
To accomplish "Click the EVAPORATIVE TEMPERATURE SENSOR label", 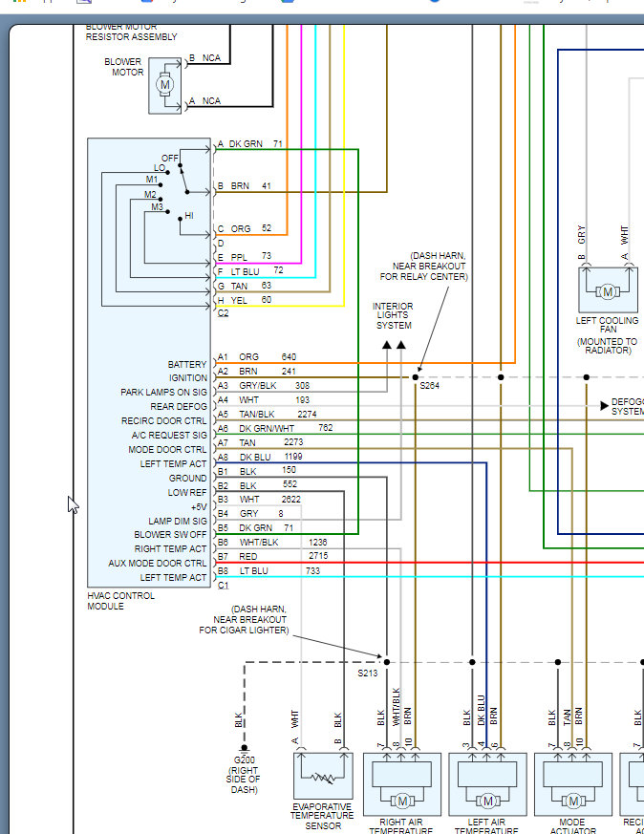I will [x=322, y=817].
